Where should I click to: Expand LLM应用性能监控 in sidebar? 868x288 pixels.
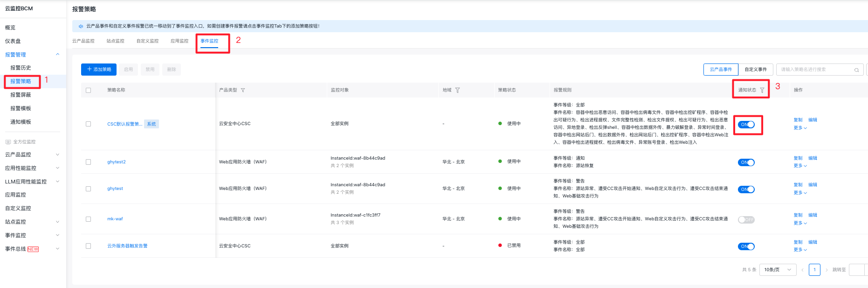[x=58, y=182]
